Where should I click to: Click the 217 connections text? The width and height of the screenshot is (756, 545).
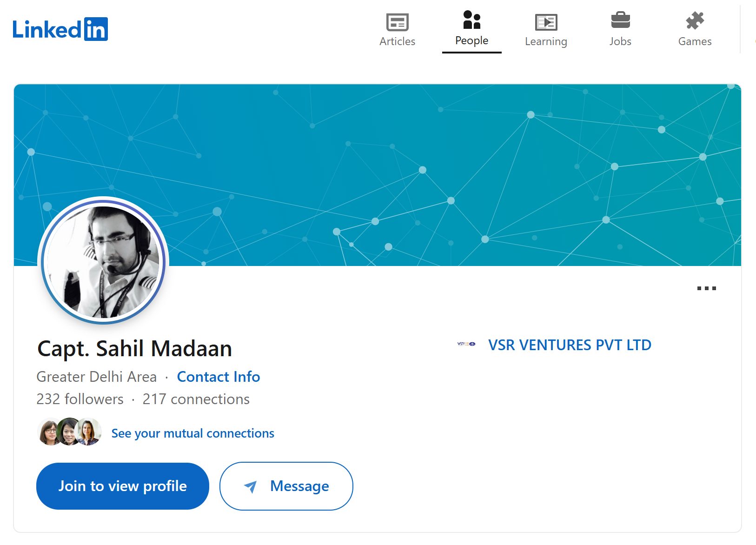click(x=196, y=399)
